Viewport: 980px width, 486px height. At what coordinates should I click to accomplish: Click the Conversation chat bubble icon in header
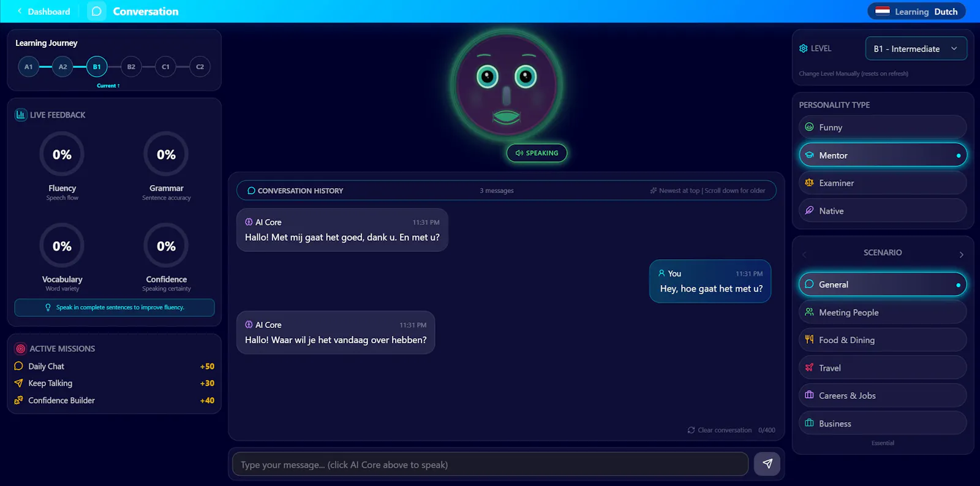coord(97,12)
